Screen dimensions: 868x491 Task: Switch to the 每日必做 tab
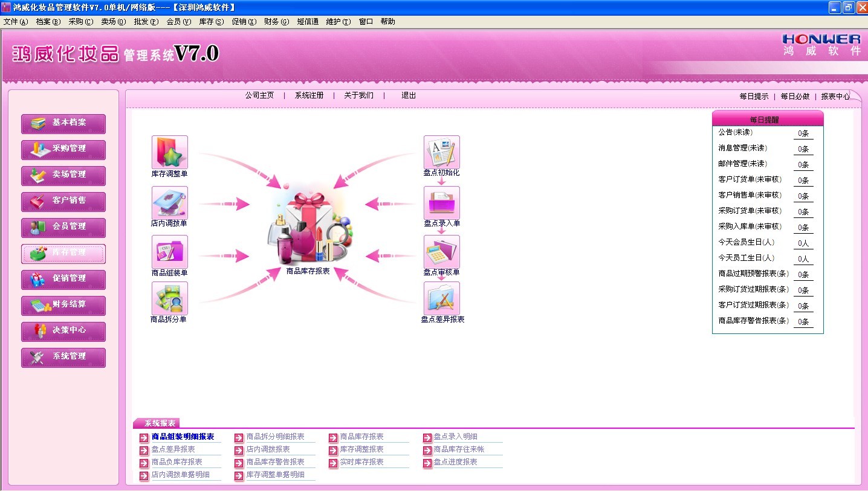[x=795, y=97]
